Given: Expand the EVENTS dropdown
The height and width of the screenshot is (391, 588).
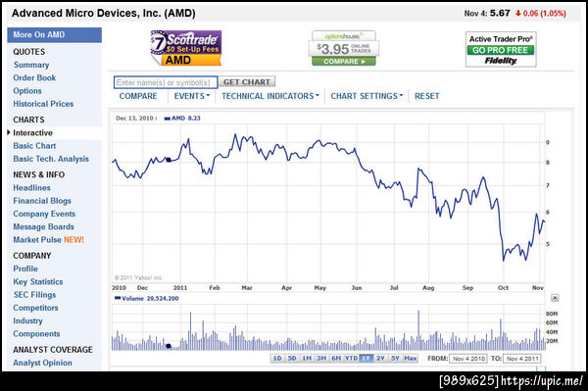Looking at the screenshot, I should tap(192, 96).
